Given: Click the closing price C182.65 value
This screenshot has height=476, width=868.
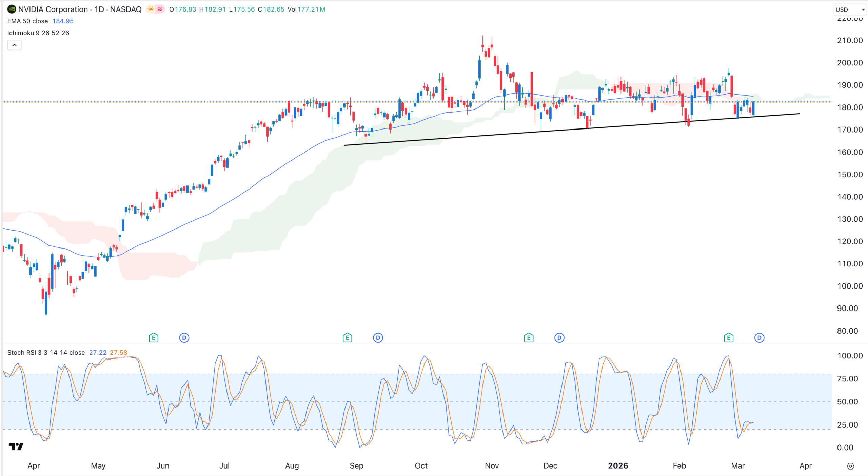Looking at the screenshot, I should coord(271,9).
